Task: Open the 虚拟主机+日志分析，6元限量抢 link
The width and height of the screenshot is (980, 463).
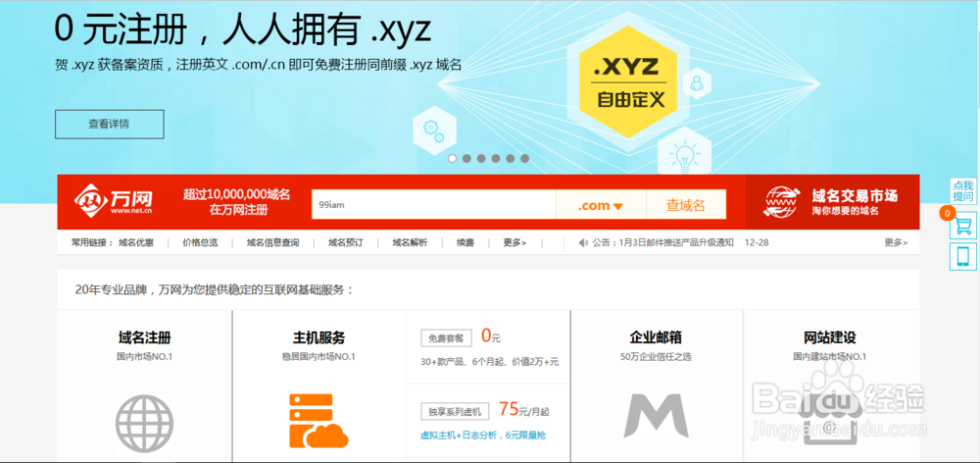Action: (x=482, y=435)
